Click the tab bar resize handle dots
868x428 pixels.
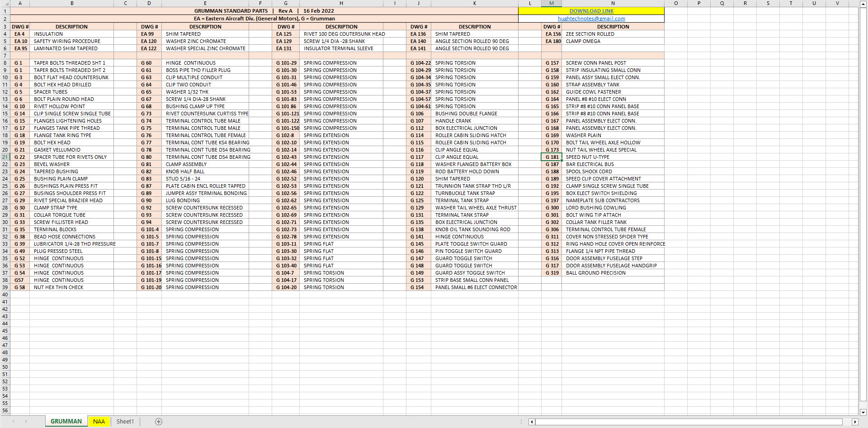tap(521, 422)
